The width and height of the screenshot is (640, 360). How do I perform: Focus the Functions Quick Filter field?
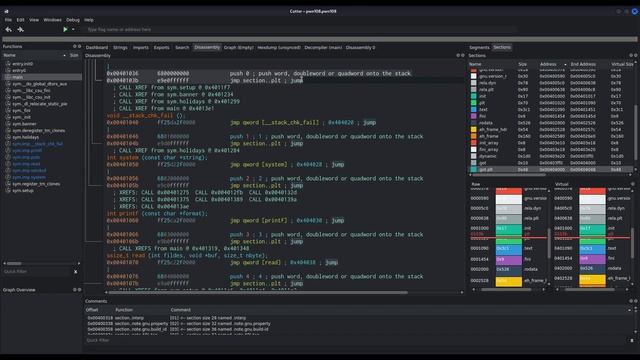[x=37, y=271]
